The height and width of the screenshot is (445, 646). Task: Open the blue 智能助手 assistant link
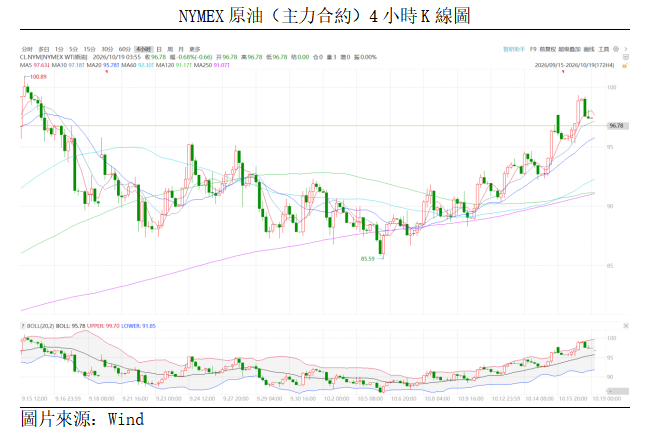pyautogui.click(x=514, y=49)
